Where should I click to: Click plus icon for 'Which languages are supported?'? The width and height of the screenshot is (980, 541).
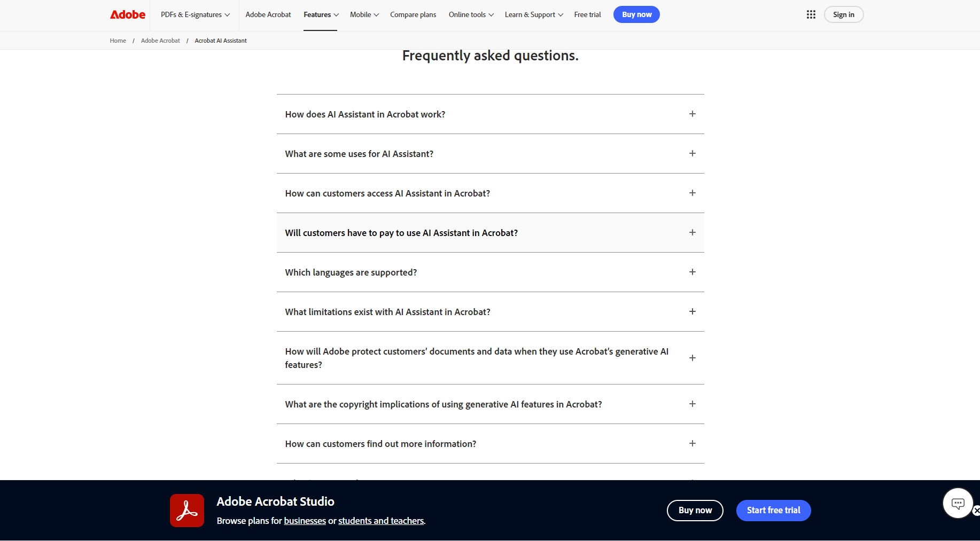[x=692, y=272]
